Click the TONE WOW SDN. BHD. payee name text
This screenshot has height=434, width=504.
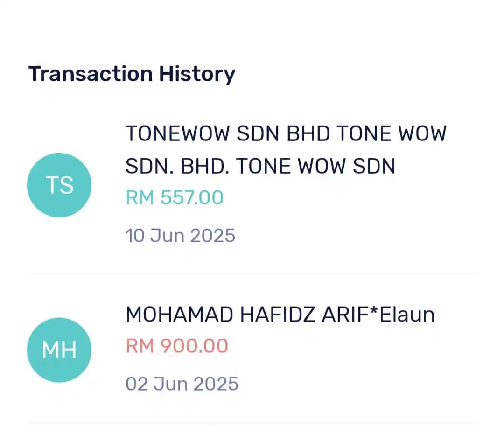tap(260, 166)
